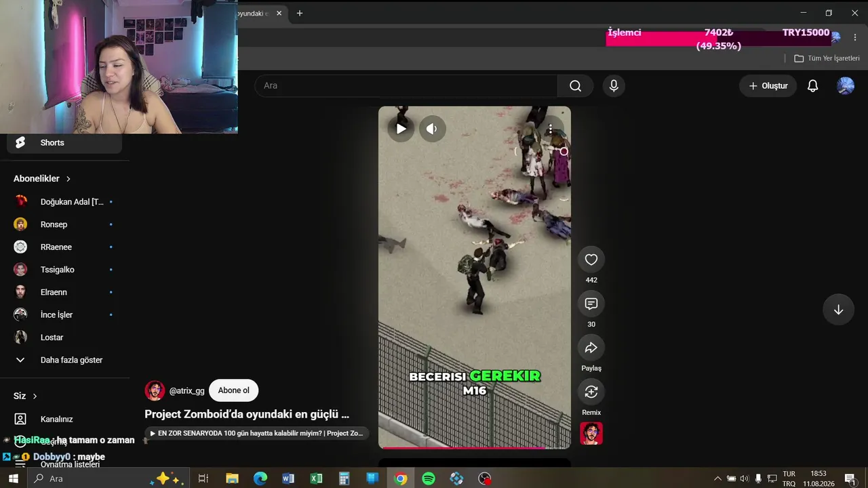Open Chrome's three-dot menu
The height and width of the screenshot is (488, 868).
tap(855, 37)
